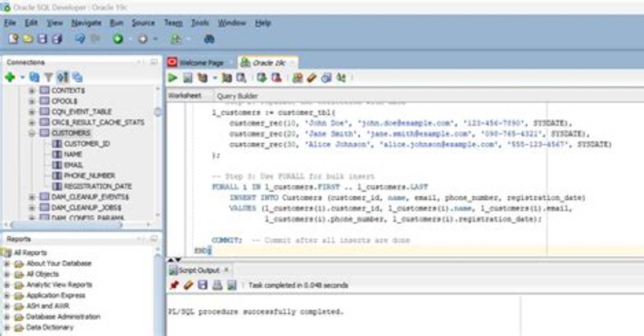Clear worksheet with eraser icon in worksheet toolbar
The width and height of the screenshot is (644, 336).
(312, 78)
